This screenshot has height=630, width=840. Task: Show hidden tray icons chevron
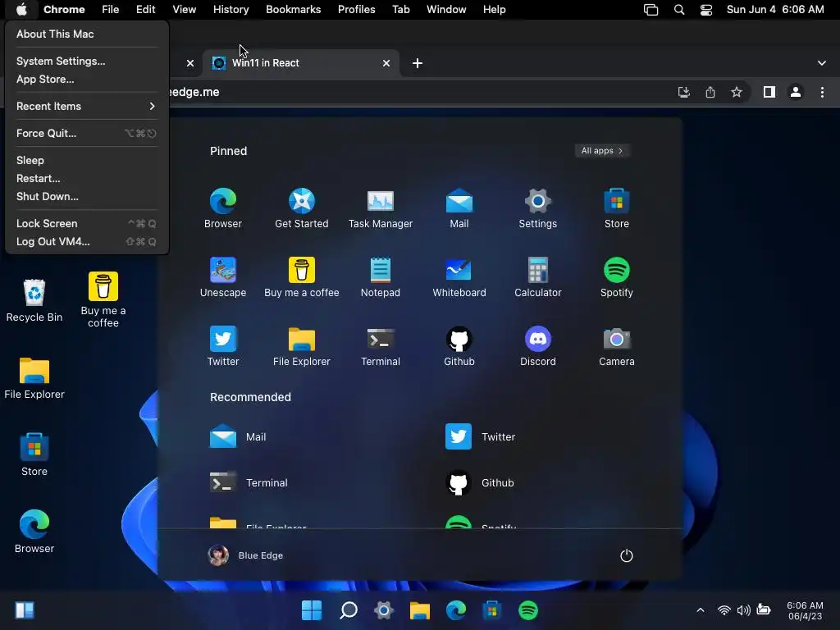[701, 610]
